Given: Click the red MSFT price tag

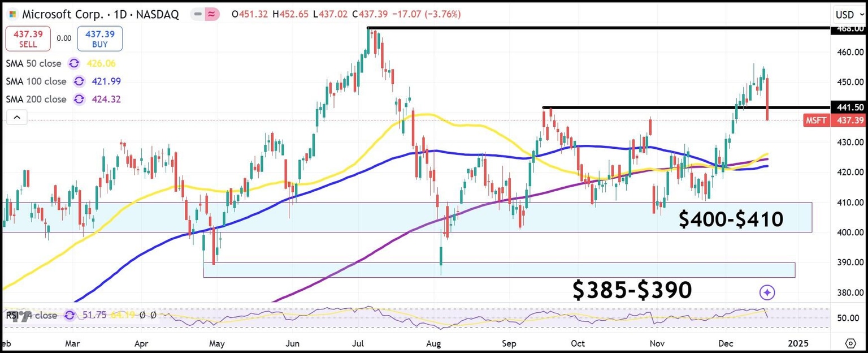Looking at the screenshot, I should point(817,120).
